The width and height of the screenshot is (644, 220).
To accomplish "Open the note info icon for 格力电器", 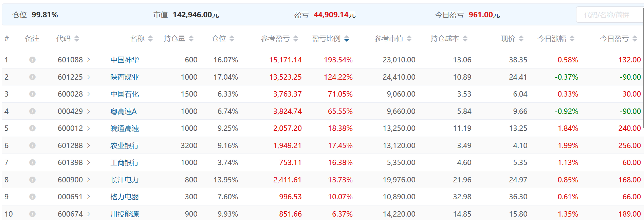I will coord(32,197).
